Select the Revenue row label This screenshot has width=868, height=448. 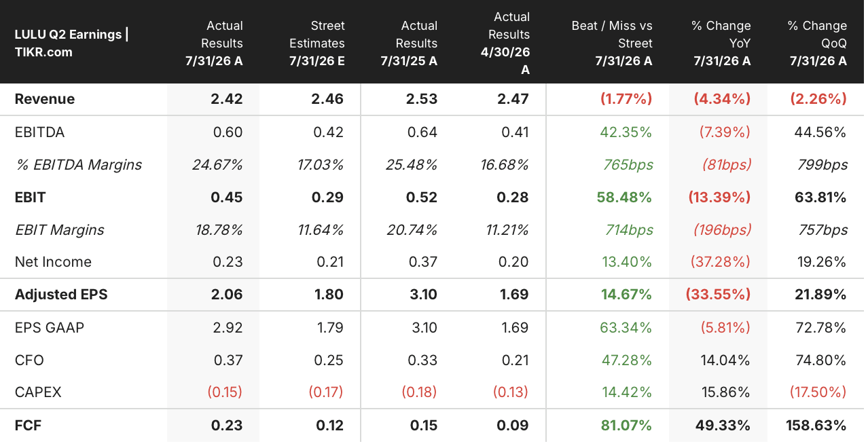[x=45, y=98]
